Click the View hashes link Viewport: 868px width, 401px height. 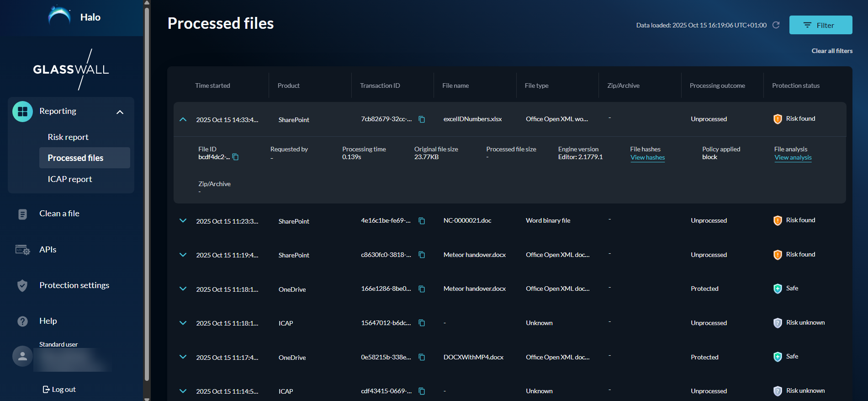click(x=647, y=158)
